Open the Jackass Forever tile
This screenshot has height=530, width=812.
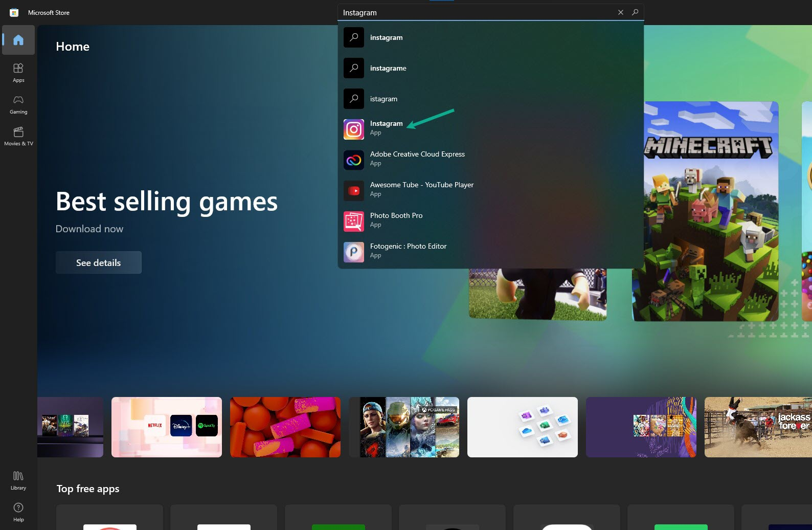(x=758, y=427)
